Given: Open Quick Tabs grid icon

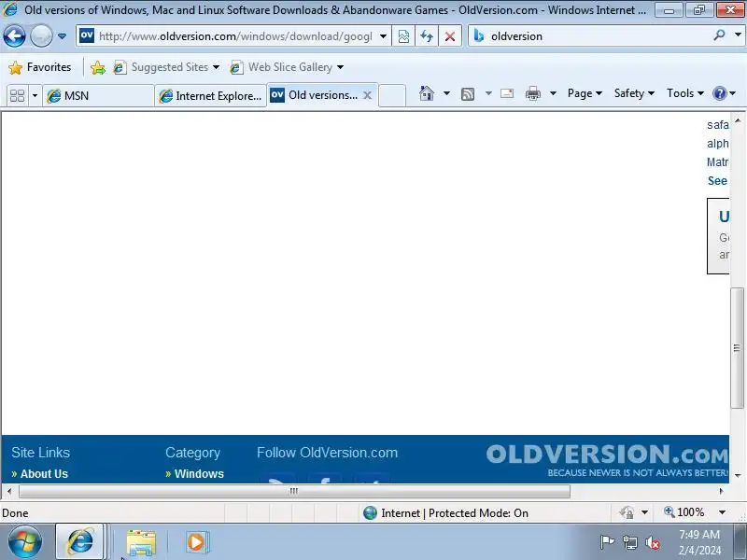Looking at the screenshot, I should point(17,96).
